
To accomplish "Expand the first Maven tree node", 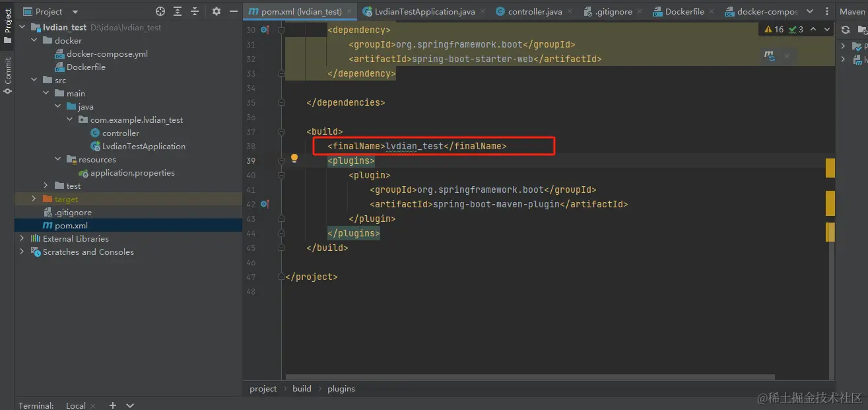I will (x=843, y=46).
